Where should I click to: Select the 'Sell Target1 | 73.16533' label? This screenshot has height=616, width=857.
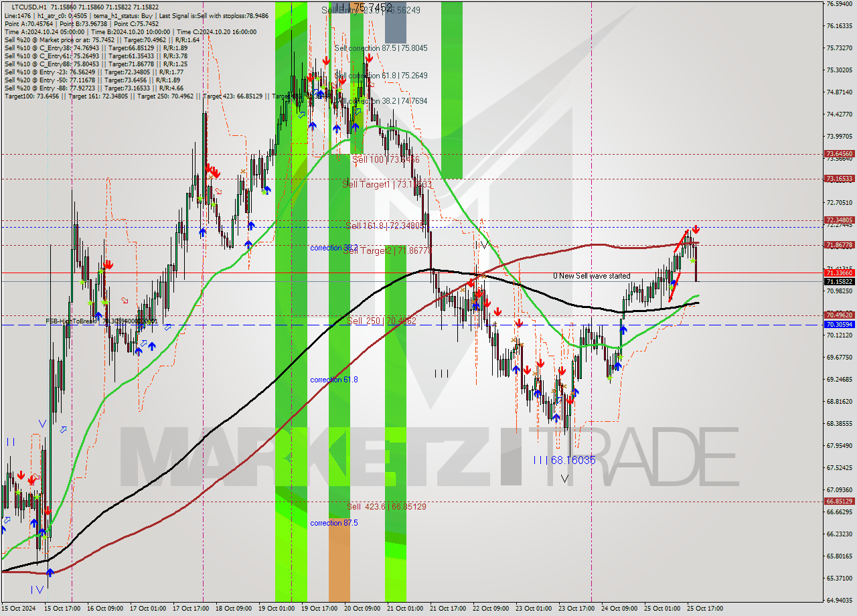pos(386,183)
